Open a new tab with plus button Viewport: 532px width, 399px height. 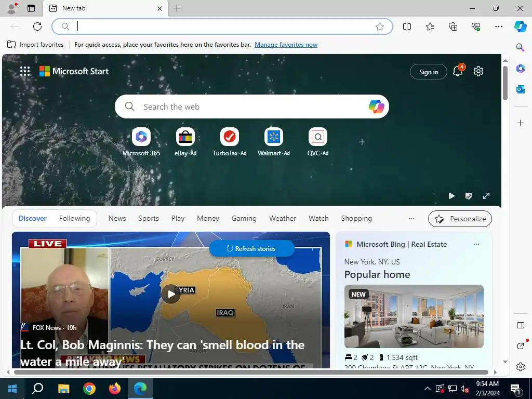pyautogui.click(x=177, y=8)
